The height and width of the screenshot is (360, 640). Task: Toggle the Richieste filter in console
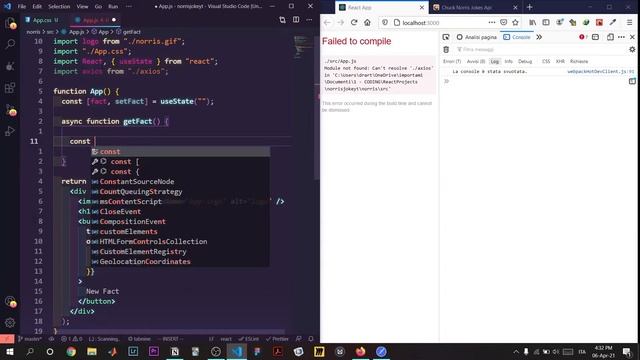[x=579, y=61]
